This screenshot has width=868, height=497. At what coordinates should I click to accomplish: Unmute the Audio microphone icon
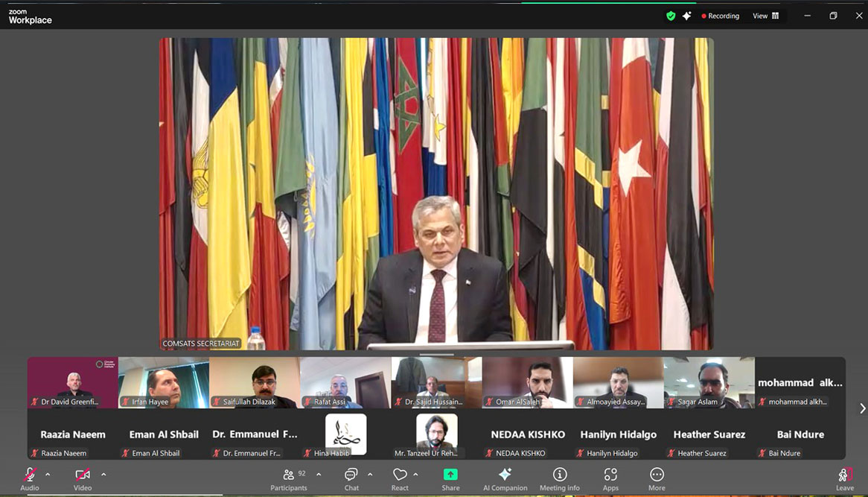tap(30, 475)
